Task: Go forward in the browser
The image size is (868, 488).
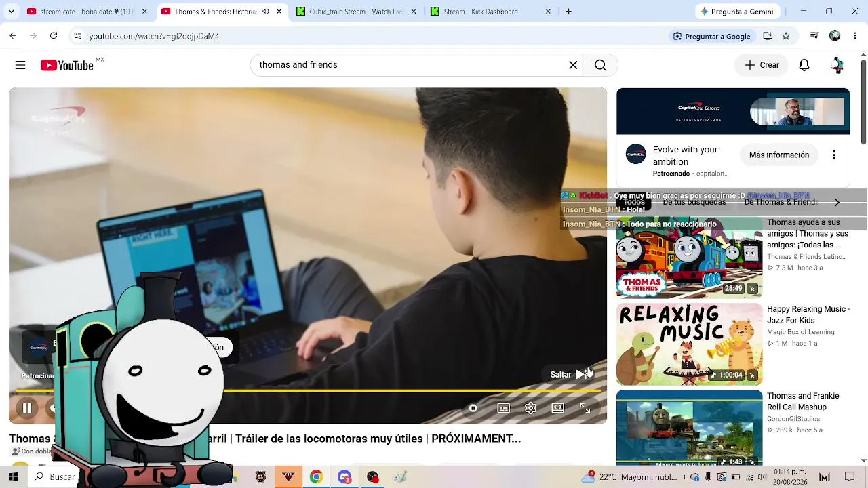Action: [33, 36]
